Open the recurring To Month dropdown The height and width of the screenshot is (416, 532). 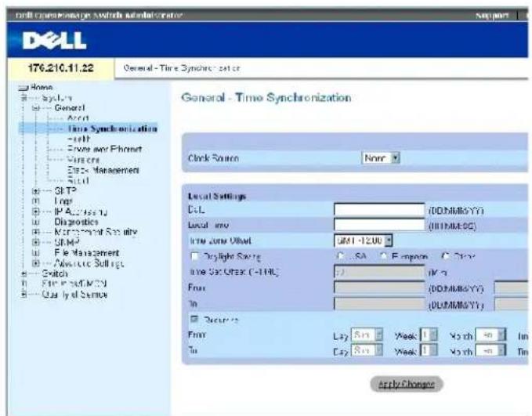(x=490, y=350)
